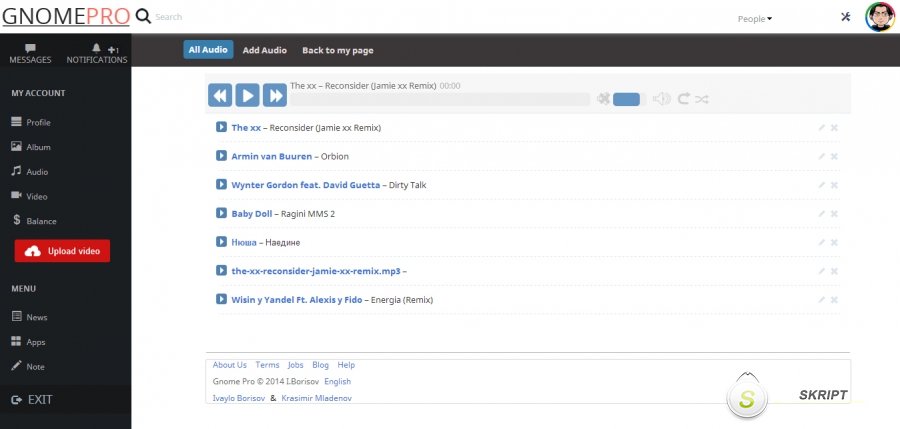The image size is (900, 429).
Task: Play The xx Reconsider track
Action: pyautogui.click(x=221, y=127)
